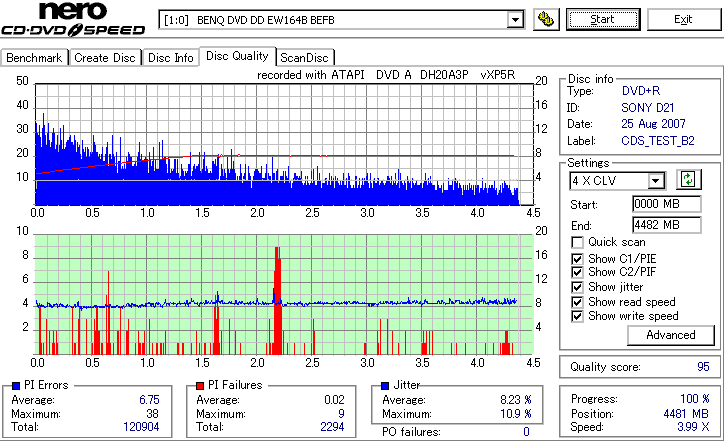
Task: Disable Show jitter checkbox
Action: pyautogui.click(x=577, y=287)
